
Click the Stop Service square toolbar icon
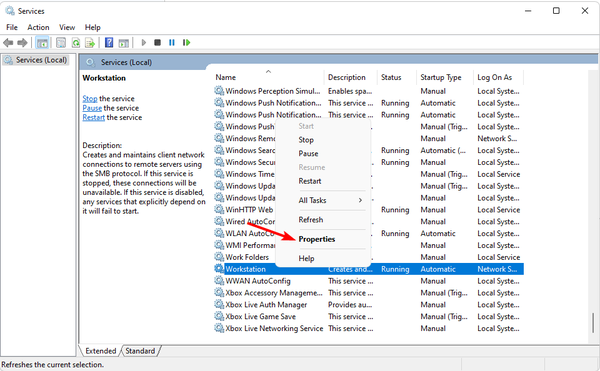tap(157, 42)
